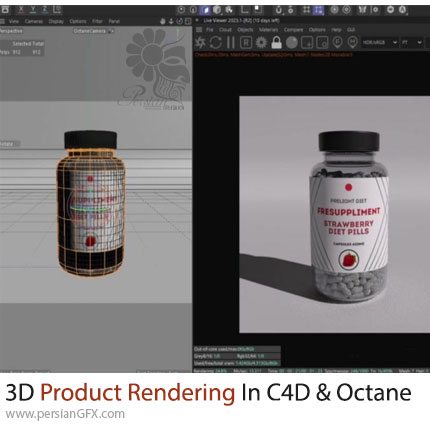
Task: Click the R reset render data icon
Action: tap(246, 43)
